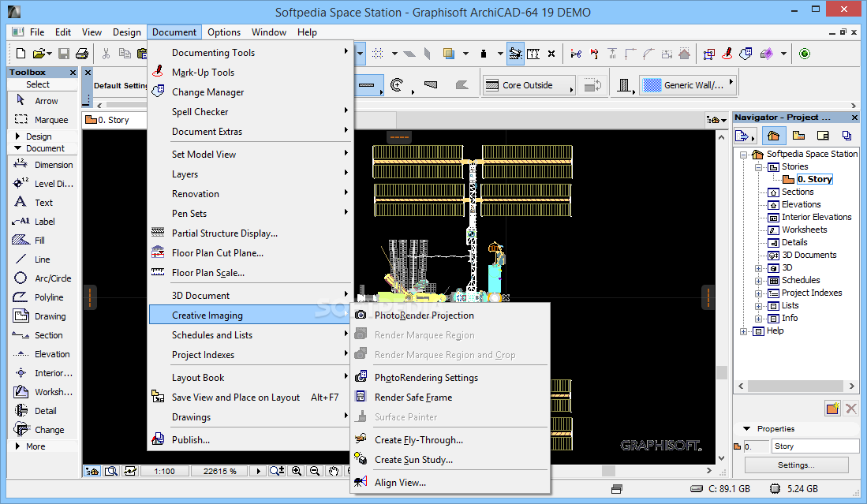Click the New document icon
The height and width of the screenshot is (504, 867).
(21, 54)
